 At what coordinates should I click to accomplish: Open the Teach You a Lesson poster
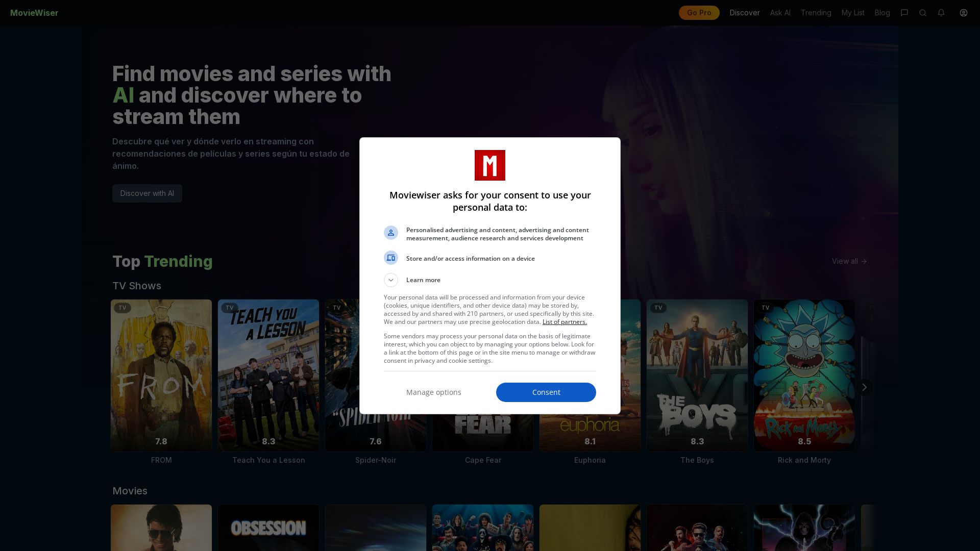268,375
